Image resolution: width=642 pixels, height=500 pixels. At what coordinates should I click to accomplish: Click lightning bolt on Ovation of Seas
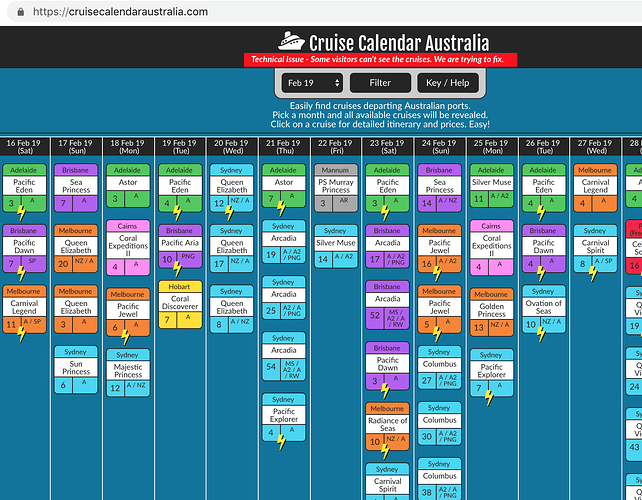click(541, 334)
